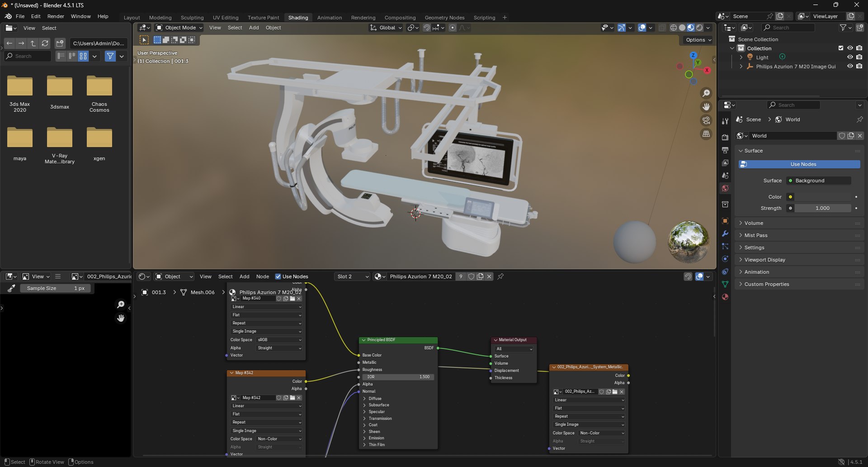
Task: Open the 3dsmax folder
Action: [60, 93]
